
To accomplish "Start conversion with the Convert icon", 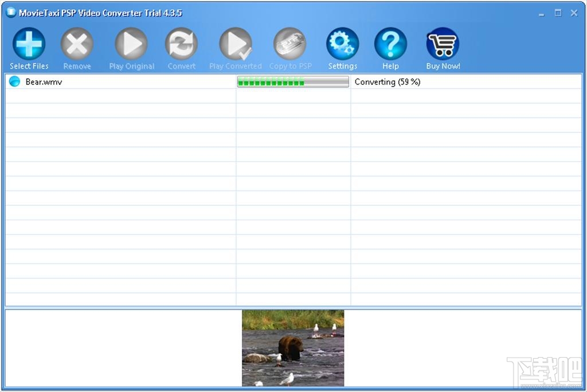I will pos(181,43).
